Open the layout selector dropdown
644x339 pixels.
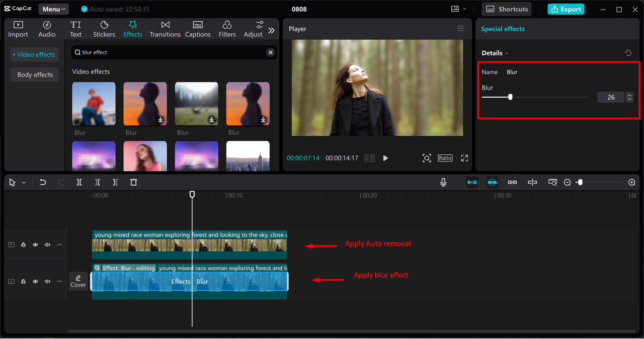[x=458, y=9]
